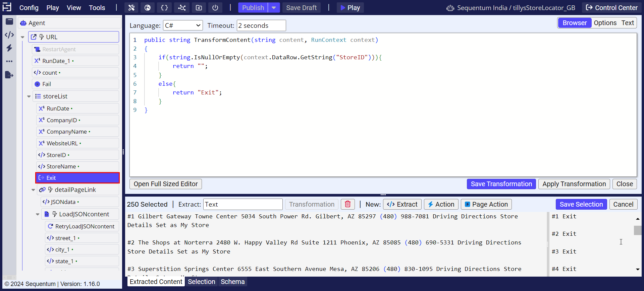
Task: Open the Publish dropdown arrow
Action: [x=274, y=8]
